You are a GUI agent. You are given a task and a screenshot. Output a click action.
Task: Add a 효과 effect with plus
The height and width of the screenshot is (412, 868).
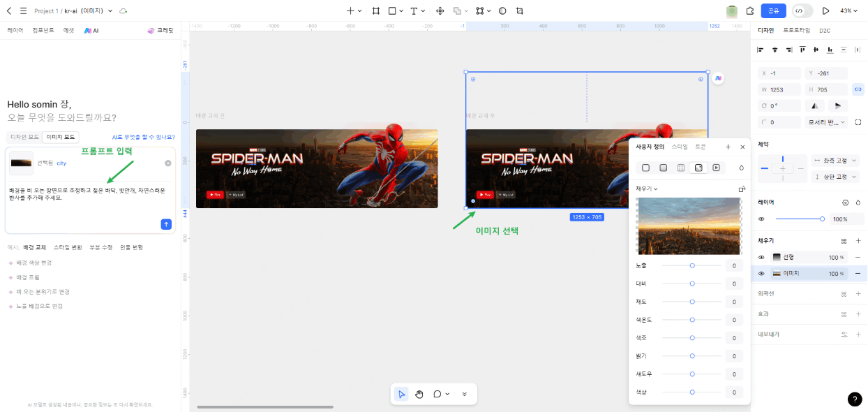pos(858,314)
